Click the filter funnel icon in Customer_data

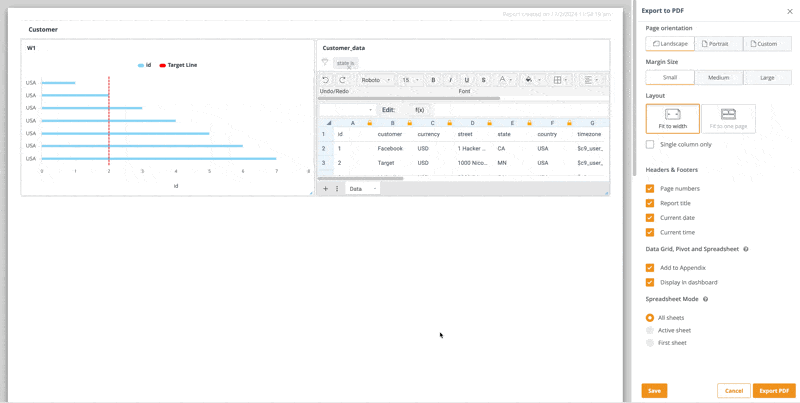pos(325,62)
